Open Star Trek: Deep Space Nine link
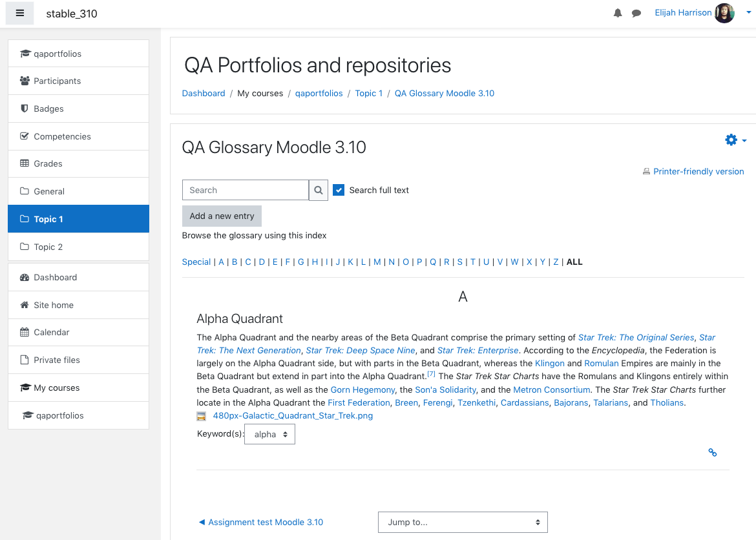The image size is (756, 540). (x=360, y=351)
